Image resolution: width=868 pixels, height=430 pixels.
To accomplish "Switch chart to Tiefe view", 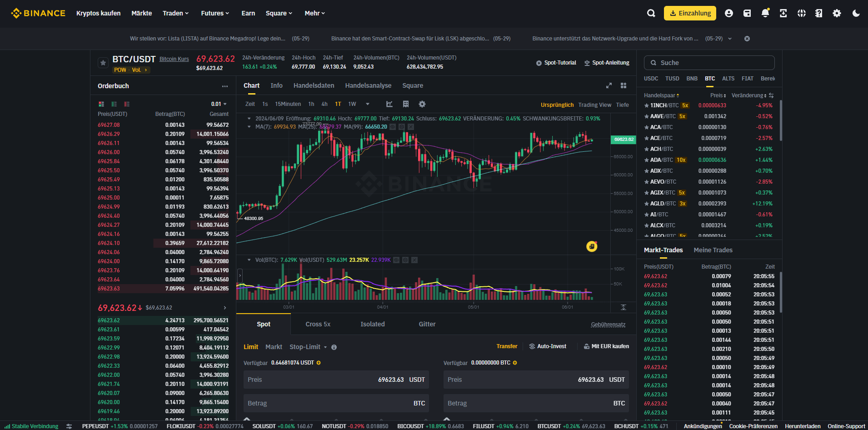I will pyautogui.click(x=623, y=105).
